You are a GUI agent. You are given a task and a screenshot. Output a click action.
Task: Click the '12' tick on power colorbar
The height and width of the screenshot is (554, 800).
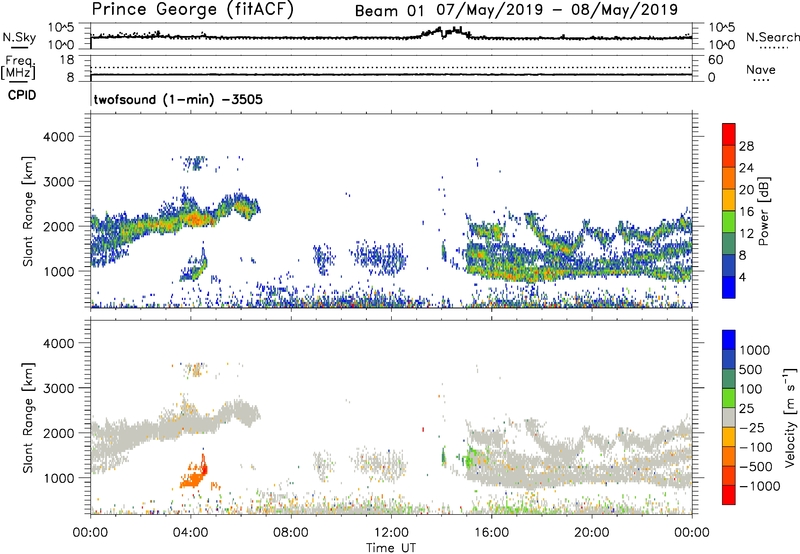coord(746,234)
